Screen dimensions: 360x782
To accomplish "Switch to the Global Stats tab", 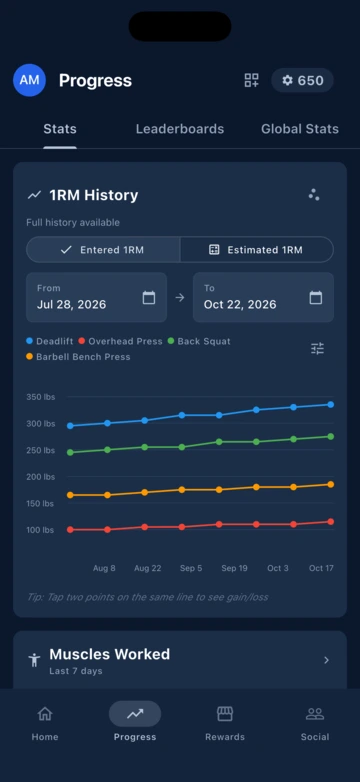I will [300, 129].
